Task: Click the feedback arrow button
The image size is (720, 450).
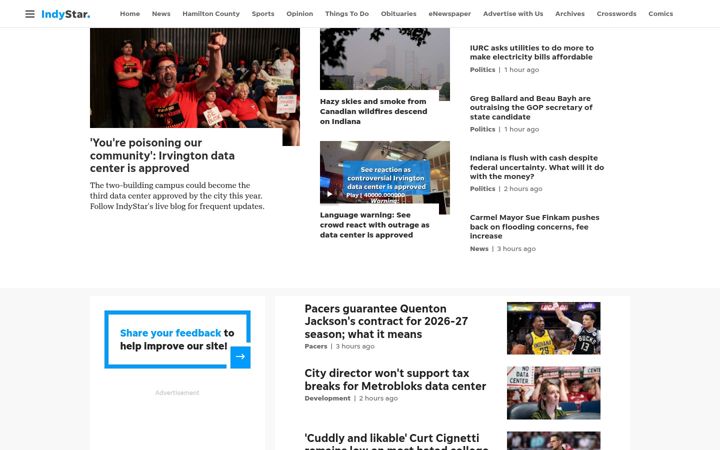Action: click(x=240, y=356)
